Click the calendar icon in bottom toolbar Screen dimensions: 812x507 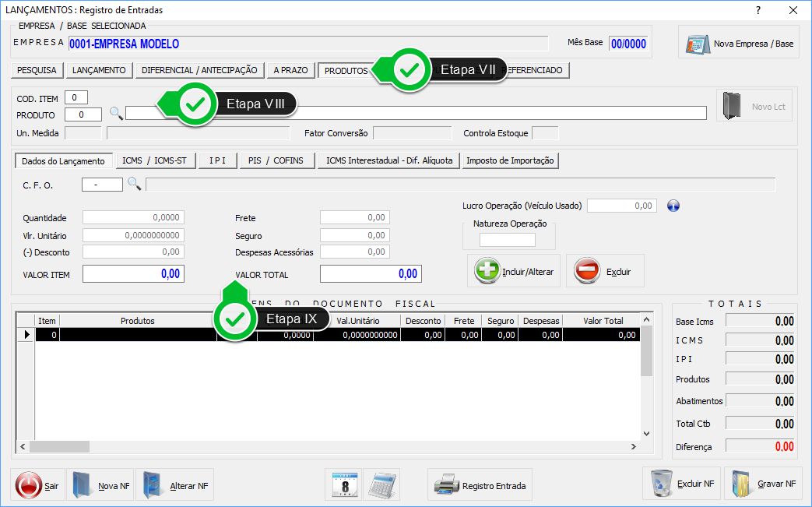click(343, 484)
